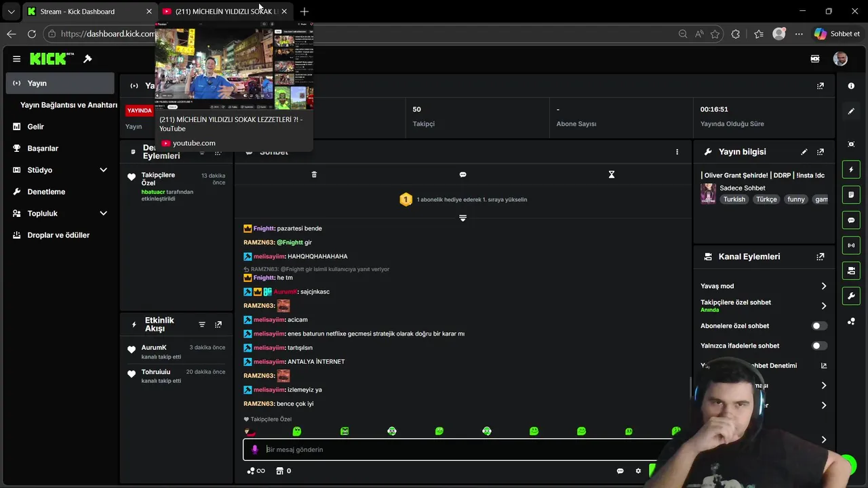This screenshot has width=868, height=488.
Task: Pop out the Etkinlik Akışı panel
Action: [x=218, y=325]
